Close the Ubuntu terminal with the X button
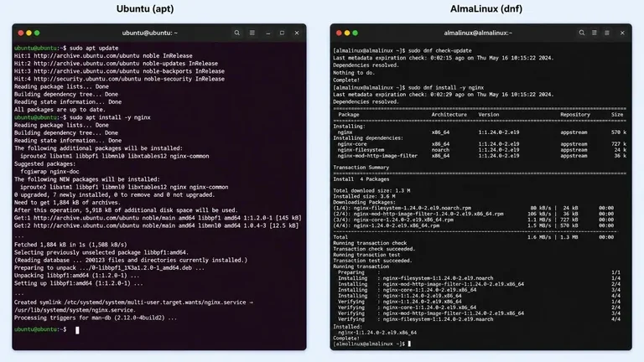The image size is (644, 362). (297, 33)
